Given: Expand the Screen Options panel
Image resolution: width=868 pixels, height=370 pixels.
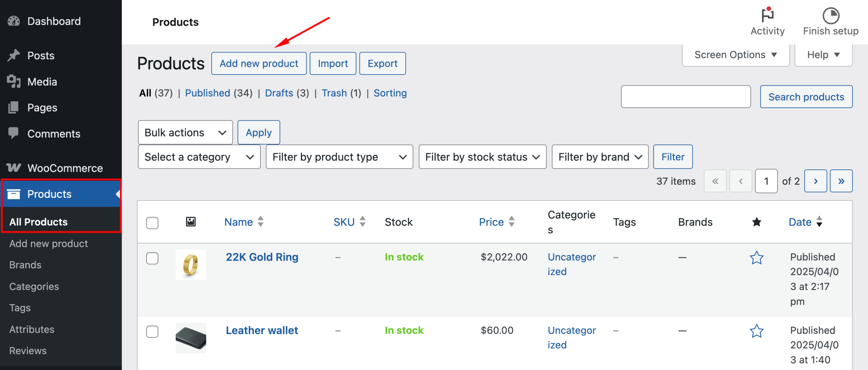Looking at the screenshot, I should (735, 55).
